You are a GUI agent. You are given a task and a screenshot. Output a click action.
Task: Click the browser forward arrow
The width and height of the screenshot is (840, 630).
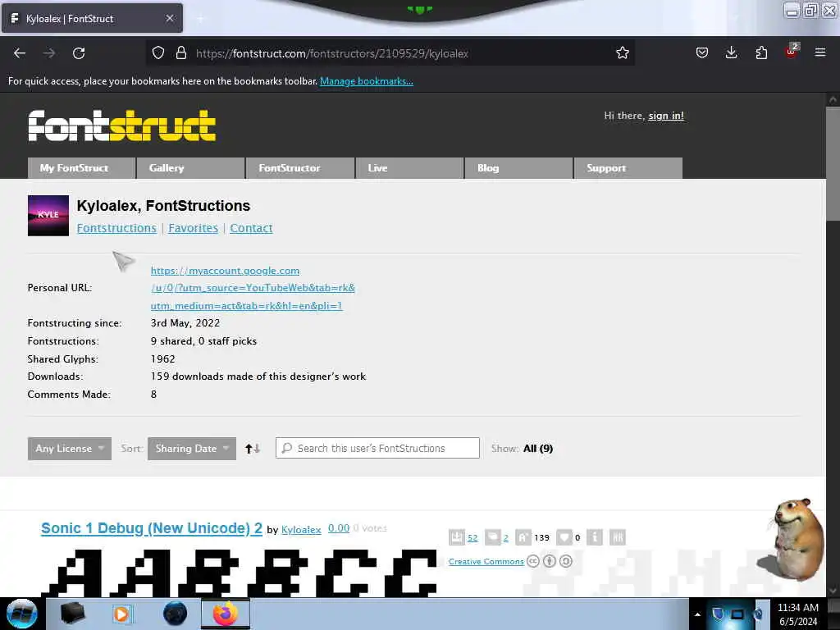coord(49,53)
